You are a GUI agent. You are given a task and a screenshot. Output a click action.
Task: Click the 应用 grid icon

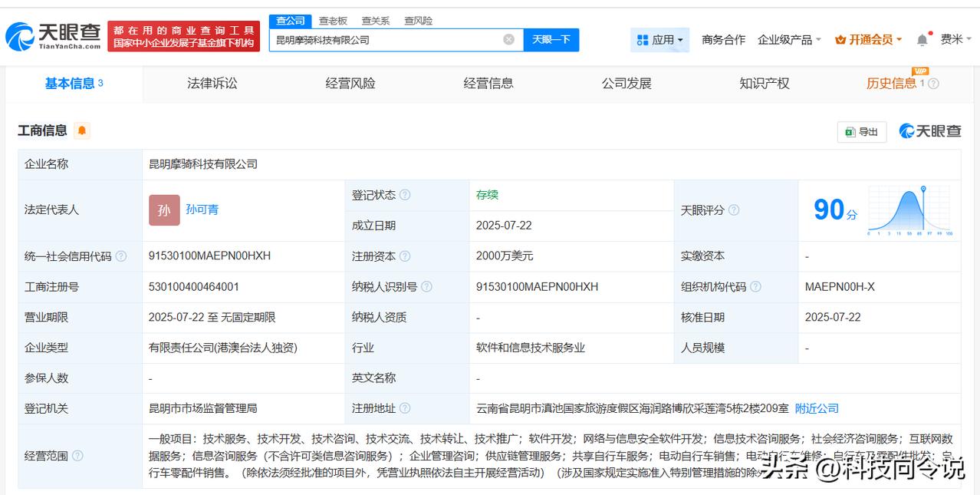pos(643,40)
